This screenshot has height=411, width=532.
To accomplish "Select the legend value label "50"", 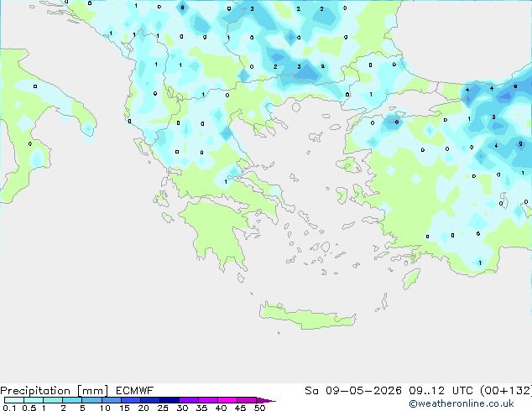I will tap(259, 408).
